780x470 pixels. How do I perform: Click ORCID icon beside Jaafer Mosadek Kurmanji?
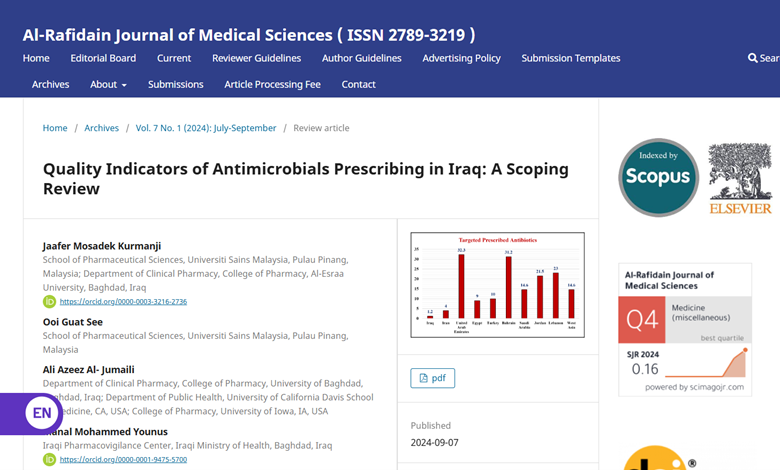49,301
